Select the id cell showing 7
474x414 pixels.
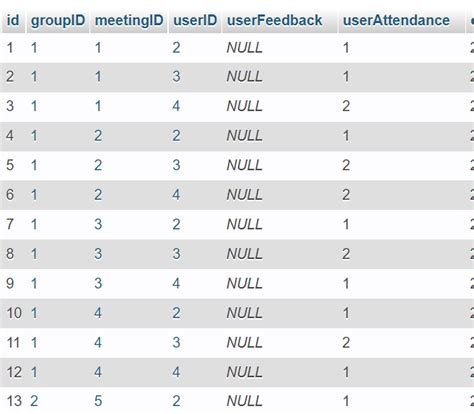coord(10,224)
